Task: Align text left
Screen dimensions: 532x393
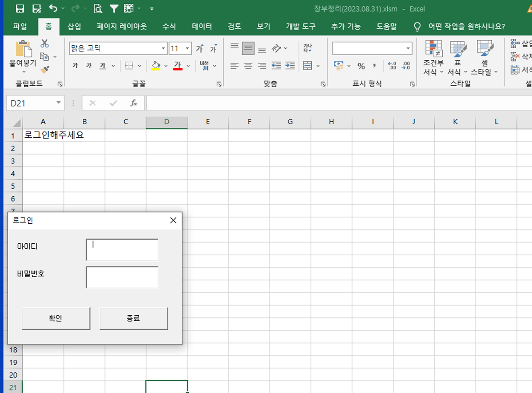Action: coord(234,66)
